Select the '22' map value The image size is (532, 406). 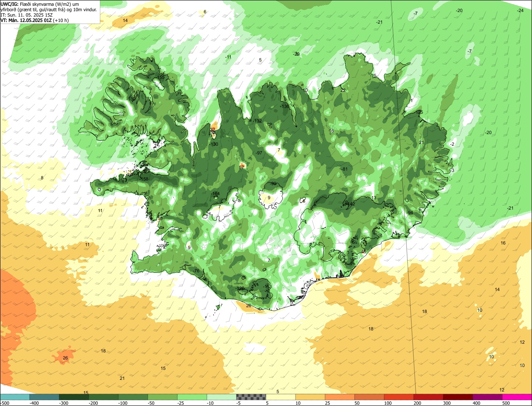(343, 90)
